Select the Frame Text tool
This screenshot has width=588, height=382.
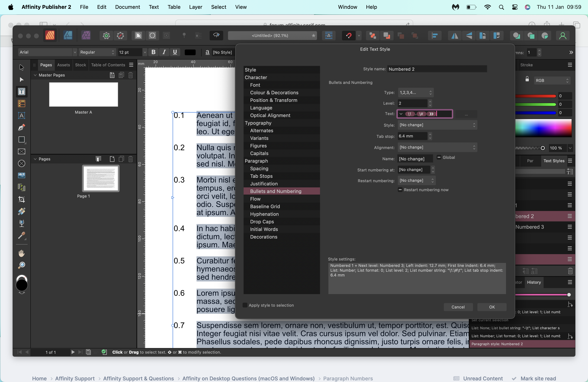[22, 92]
